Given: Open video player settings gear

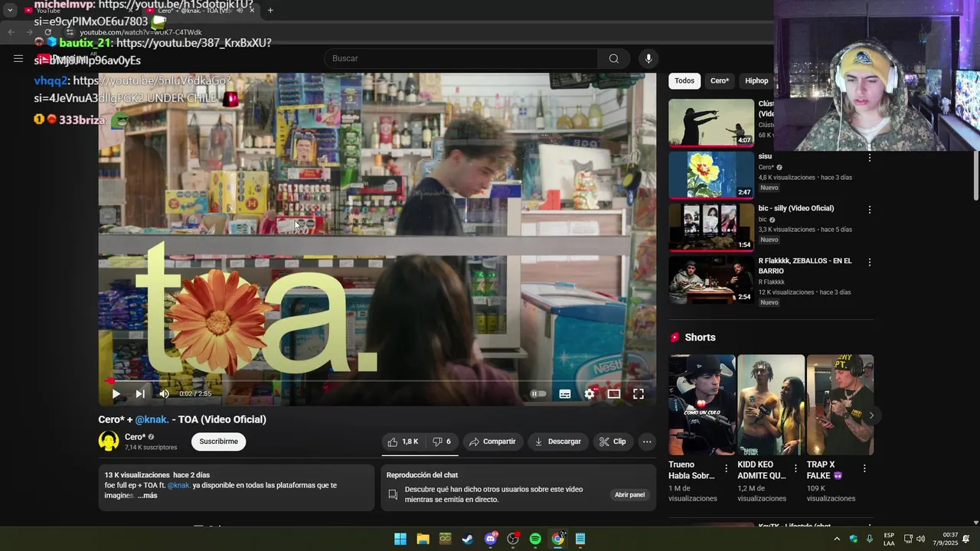Looking at the screenshot, I should (590, 394).
